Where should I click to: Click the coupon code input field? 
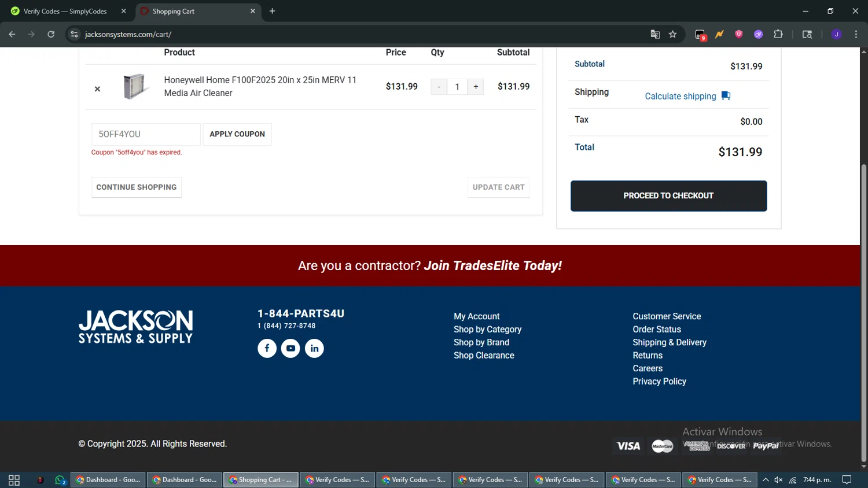tap(146, 134)
